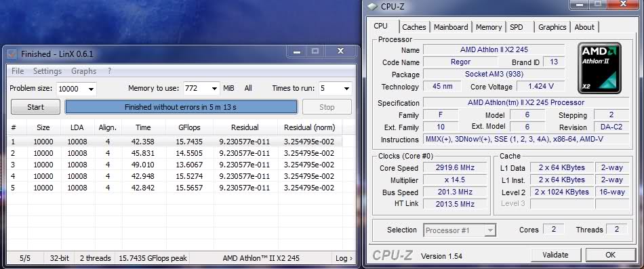Click the Bus Speed value 201.3 MHz

[455, 192]
